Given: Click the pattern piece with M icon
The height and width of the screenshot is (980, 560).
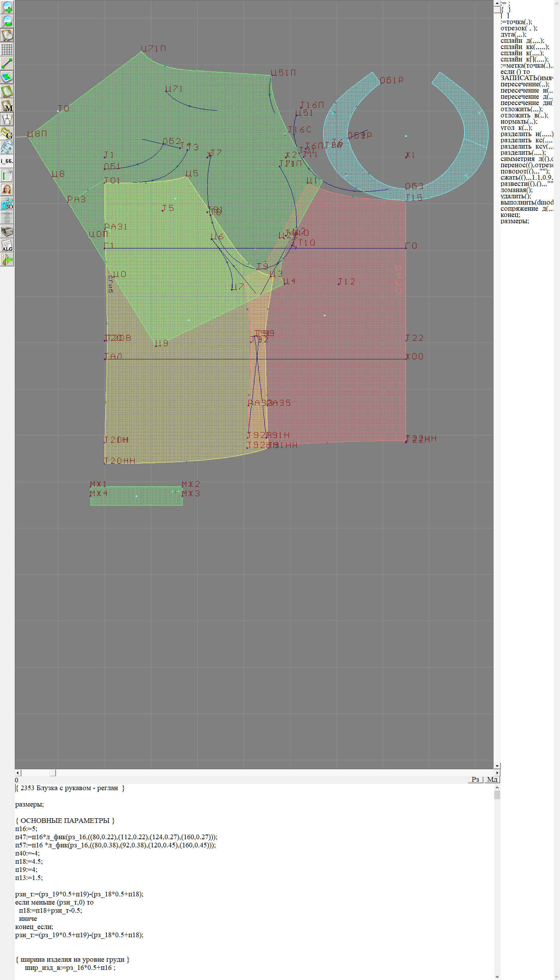Looking at the screenshot, I should click(7, 106).
